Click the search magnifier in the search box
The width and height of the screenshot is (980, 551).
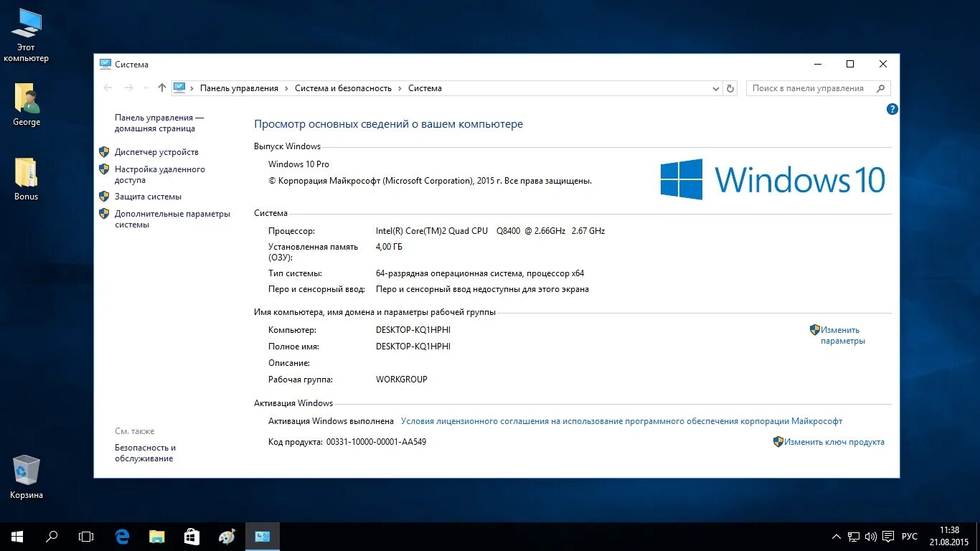tap(880, 88)
